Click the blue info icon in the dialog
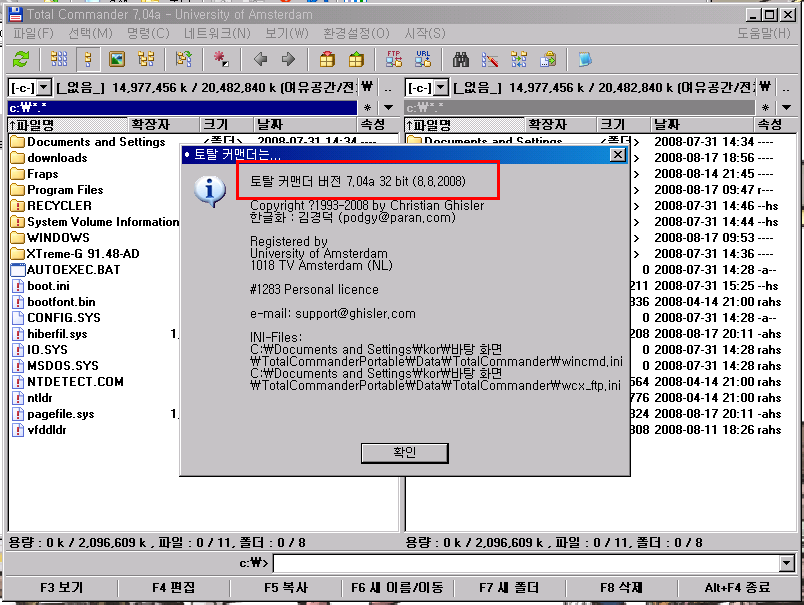The width and height of the screenshot is (804, 605). click(210, 191)
